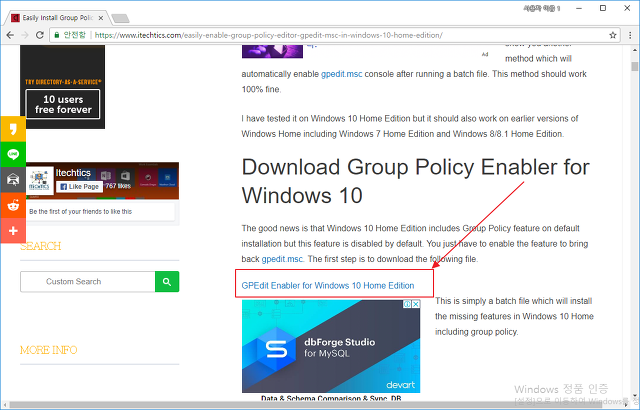The image size is (640, 410).
Task: Click 'Data & Schema Comparison & Sync' ad caption
Action: tap(331, 398)
